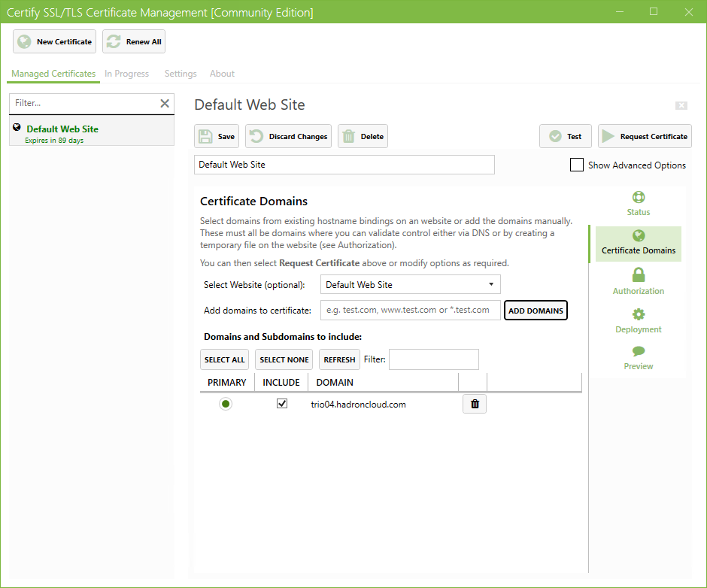Open the Deployment section
The image size is (707, 588).
tap(639, 321)
